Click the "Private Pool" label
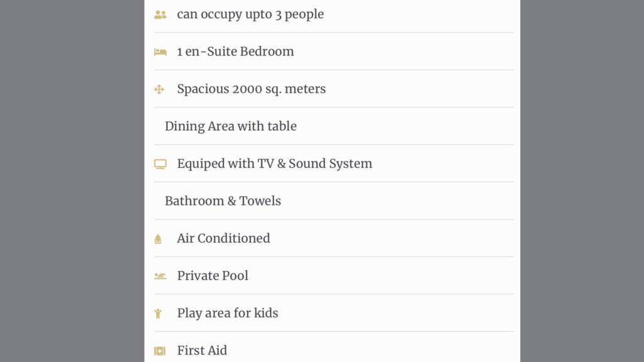The height and width of the screenshot is (362, 644). 213,275
